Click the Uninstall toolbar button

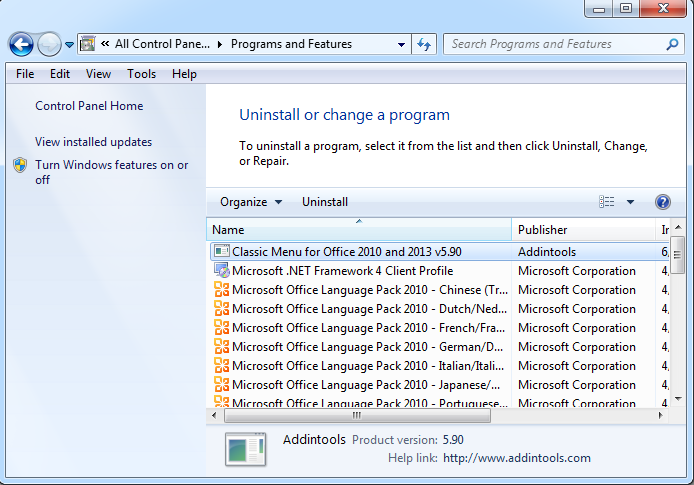point(325,202)
